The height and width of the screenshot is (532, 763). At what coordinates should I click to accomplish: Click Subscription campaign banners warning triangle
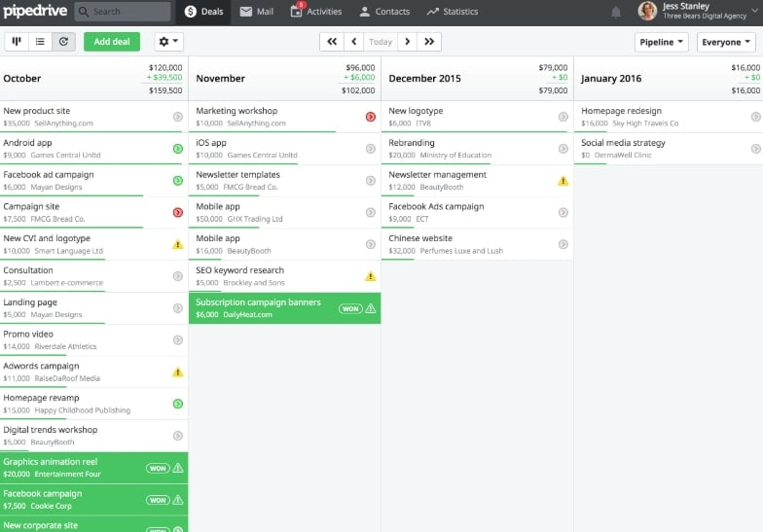371,308
